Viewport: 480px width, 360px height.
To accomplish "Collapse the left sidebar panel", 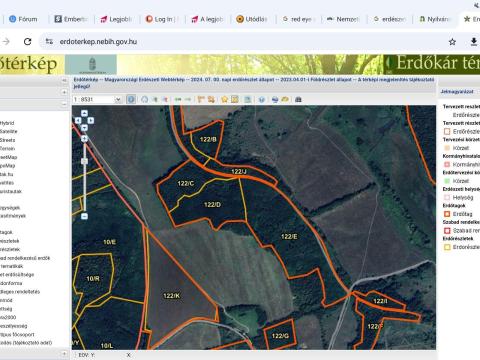I will click(x=64, y=80).
